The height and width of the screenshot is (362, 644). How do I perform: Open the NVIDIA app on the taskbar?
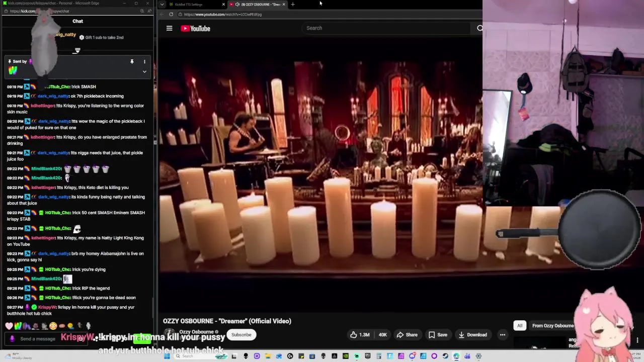coord(346,356)
